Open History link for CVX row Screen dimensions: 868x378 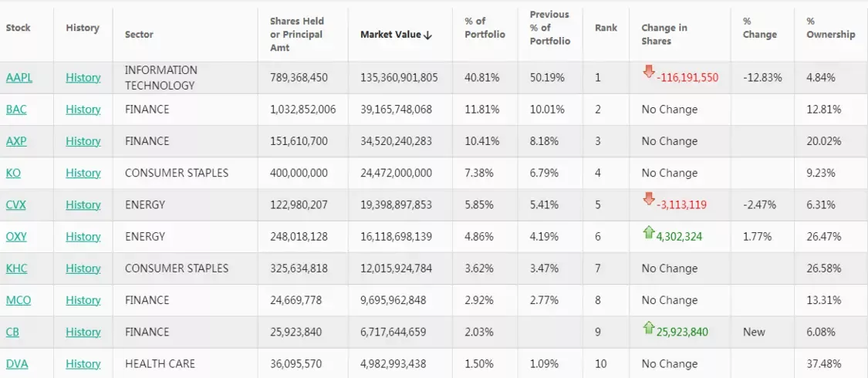[83, 204]
